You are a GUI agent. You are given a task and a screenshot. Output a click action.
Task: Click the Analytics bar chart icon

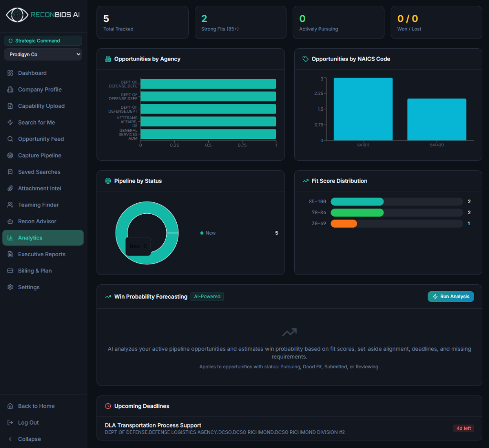coord(11,238)
